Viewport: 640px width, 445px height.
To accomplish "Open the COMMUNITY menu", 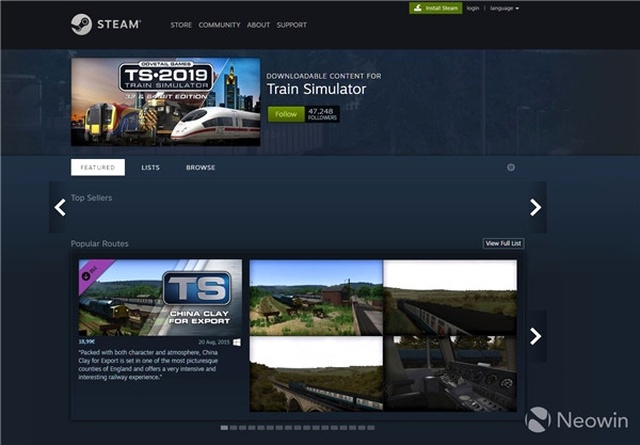I will point(220,25).
